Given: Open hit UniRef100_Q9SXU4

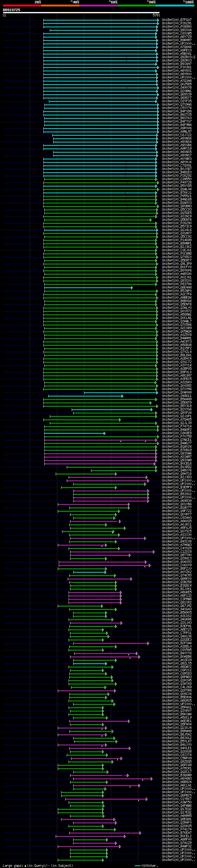Looking at the screenshot, I should click(x=176, y=30).
